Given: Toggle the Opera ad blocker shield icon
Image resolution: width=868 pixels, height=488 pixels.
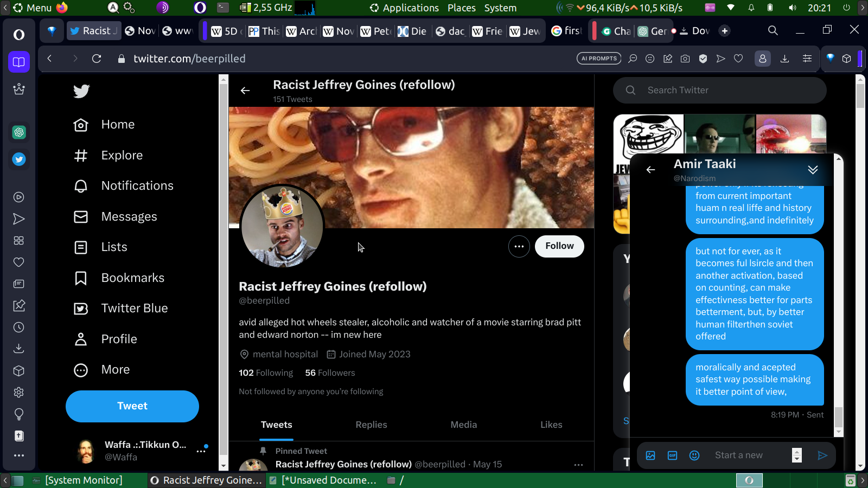Looking at the screenshot, I should tap(703, 59).
